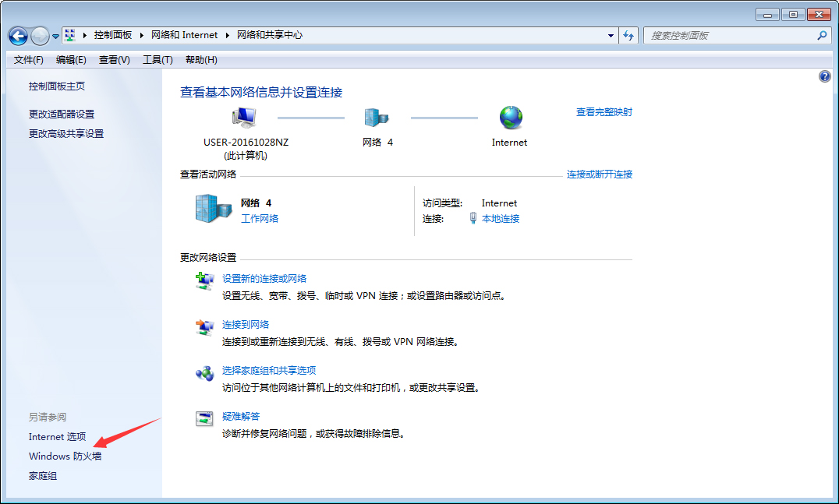Click the help question mark icon
This screenshot has height=504, width=839.
pos(825,76)
